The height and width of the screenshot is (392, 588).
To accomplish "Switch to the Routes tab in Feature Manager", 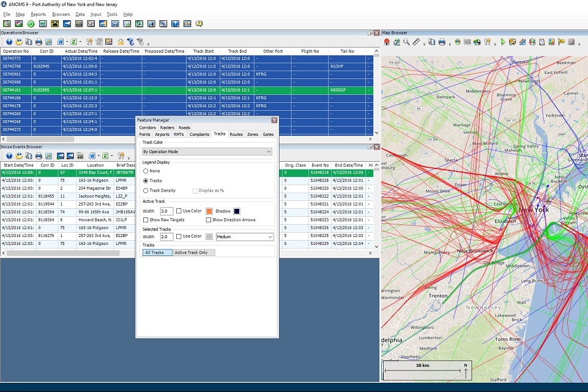I will pyautogui.click(x=236, y=134).
